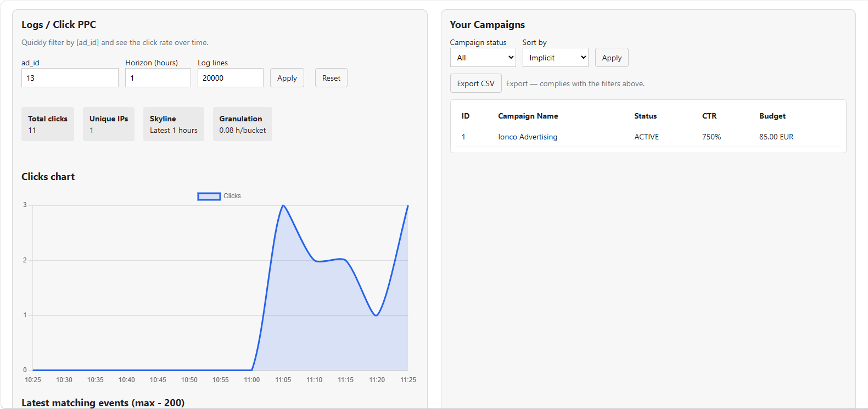The image size is (868, 409).
Task: Click the 11:00 chart axis label
Action: coord(252,380)
